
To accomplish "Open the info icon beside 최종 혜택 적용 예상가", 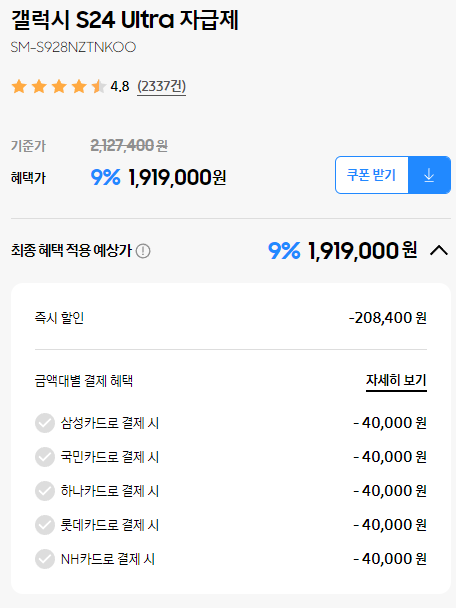I will pos(143,251).
